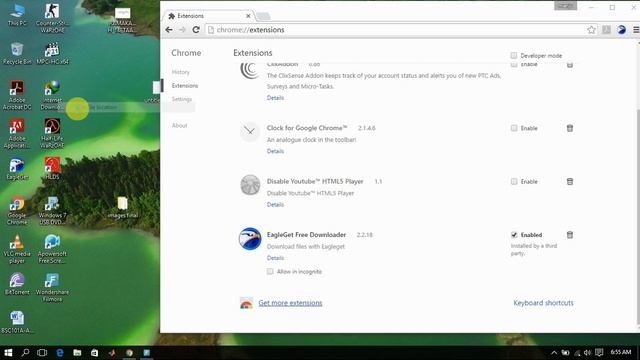Image resolution: width=640 pixels, height=360 pixels.
Task: Open Action Center notifications icon
Action: [x=599, y=353]
